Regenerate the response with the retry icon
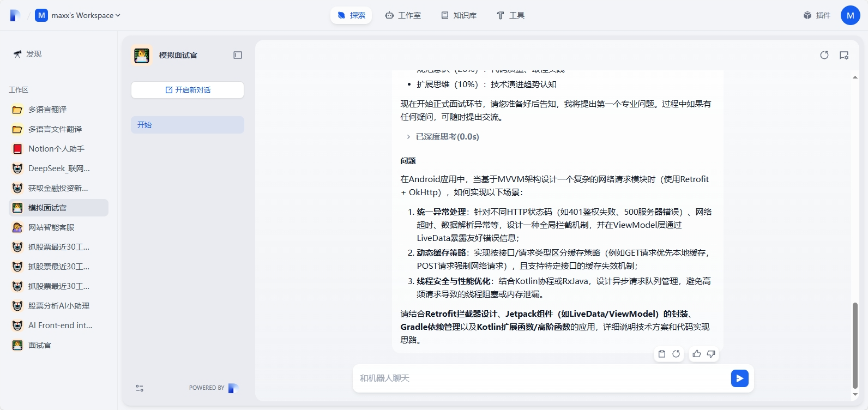Image resolution: width=868 pixels, height=410 pixels. [676, 354]
